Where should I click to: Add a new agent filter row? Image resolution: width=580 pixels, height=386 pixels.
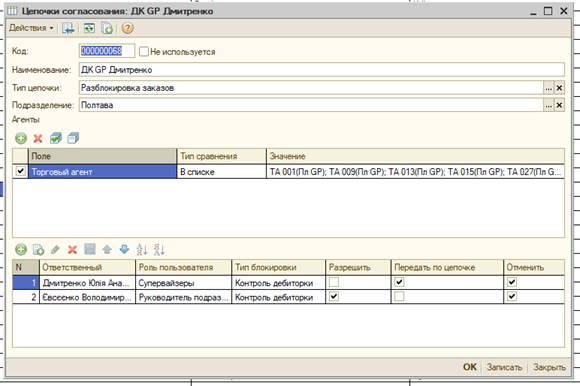21,138
